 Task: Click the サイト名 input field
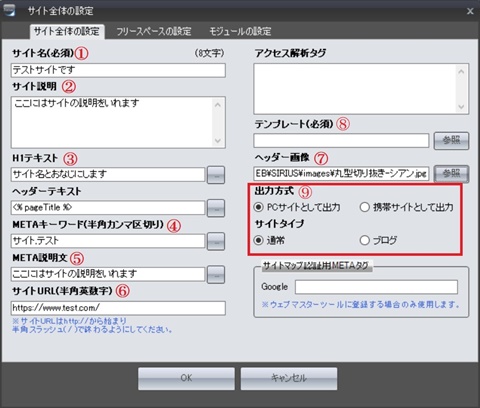(118, 70)
